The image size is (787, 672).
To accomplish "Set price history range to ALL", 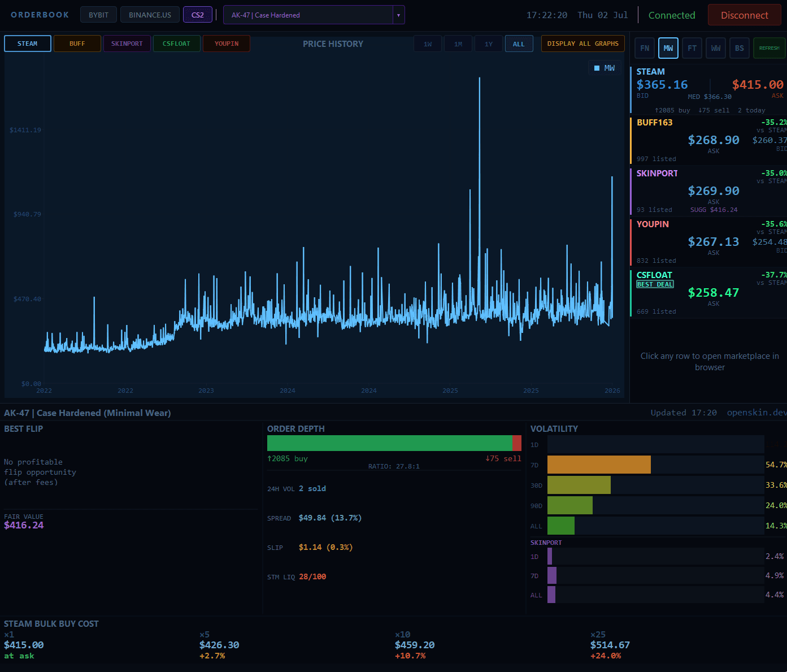I will pos(519,44).
